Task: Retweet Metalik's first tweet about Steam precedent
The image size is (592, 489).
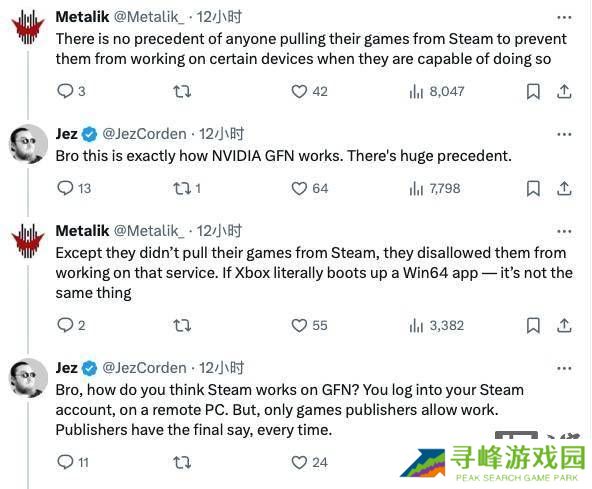Action: pyautogui.click(x=182, y=91)
